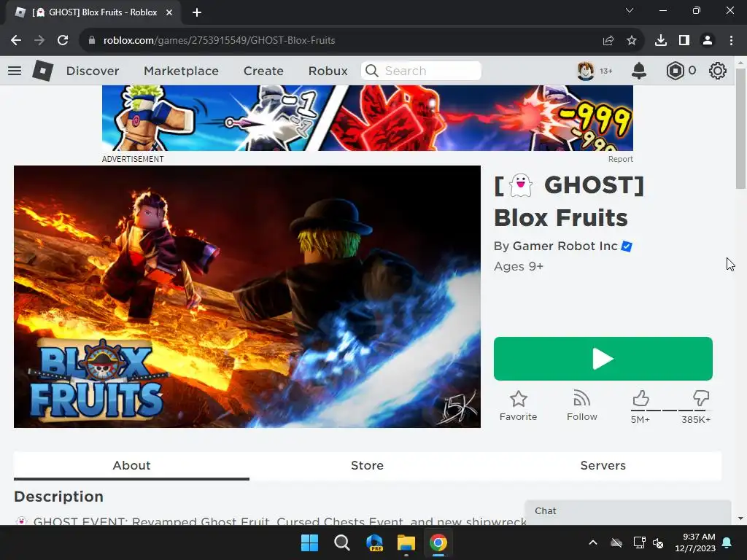Click the page vertical scrollbar thumb
747x560 pixels.
[740, 128]
